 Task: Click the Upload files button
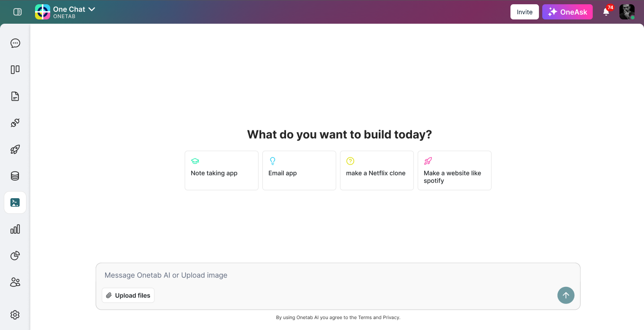click(x=128, y=295)
